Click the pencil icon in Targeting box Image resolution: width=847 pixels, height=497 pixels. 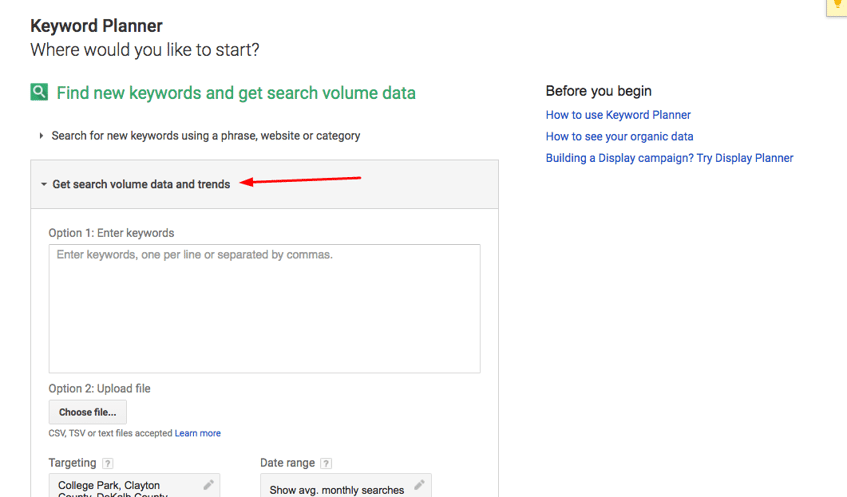point(208,485)
